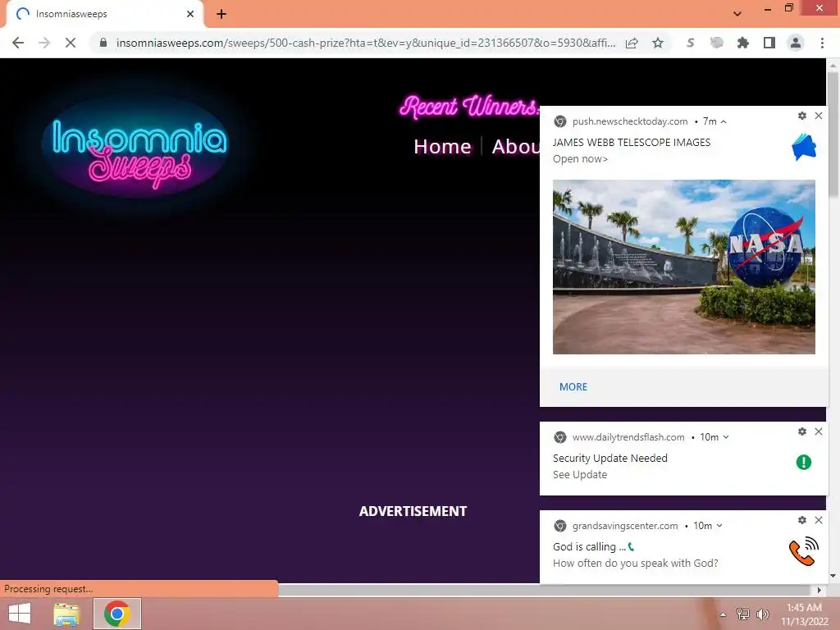Go back to the previous page
The width and height of the screenshot is (840, 630).
[x=18, y=43]
